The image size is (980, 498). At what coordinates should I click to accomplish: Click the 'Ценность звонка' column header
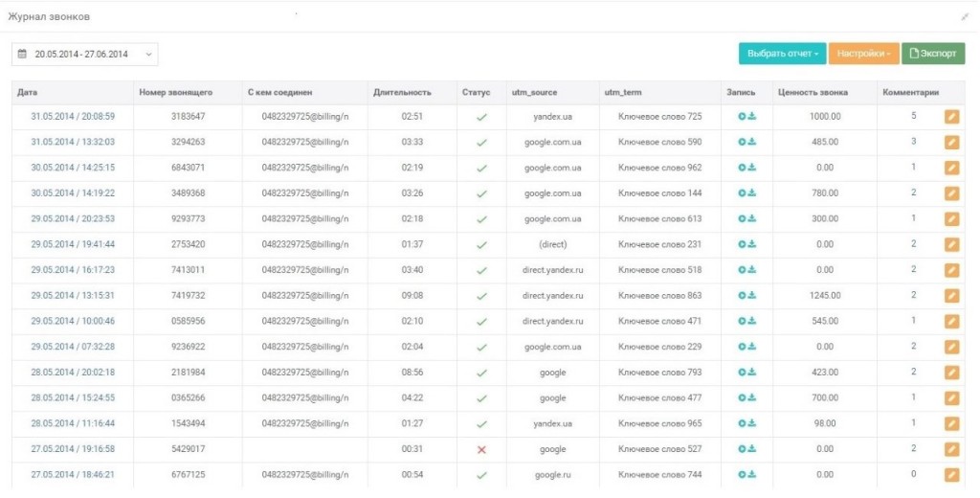click(x=812, y=93)
